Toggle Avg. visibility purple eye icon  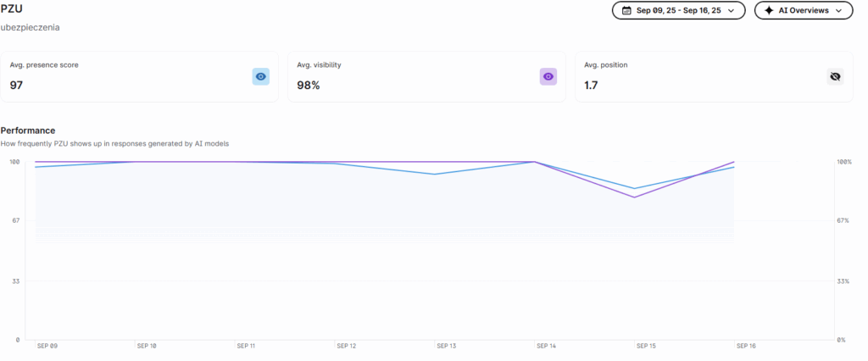(x=548, y=76)
